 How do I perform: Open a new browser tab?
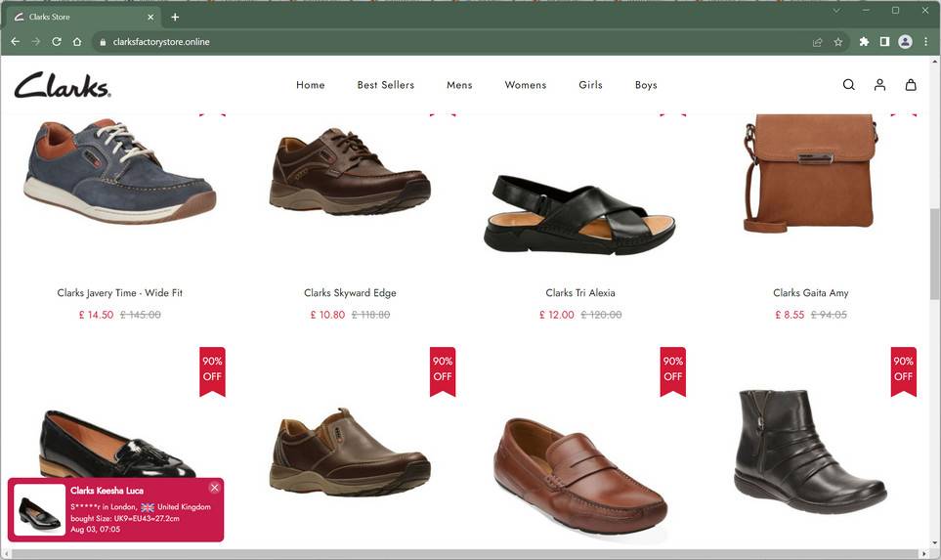click(x=175, y=17)
